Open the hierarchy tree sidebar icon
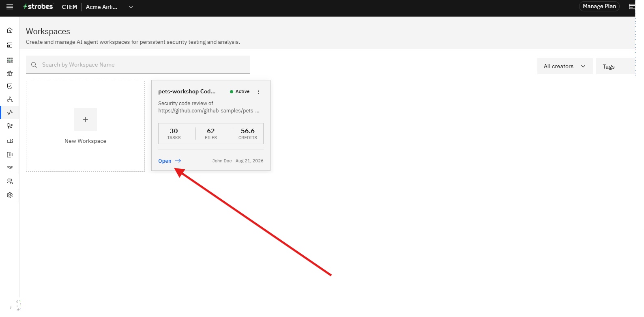The image size is (644, 317). pos(10,99)
